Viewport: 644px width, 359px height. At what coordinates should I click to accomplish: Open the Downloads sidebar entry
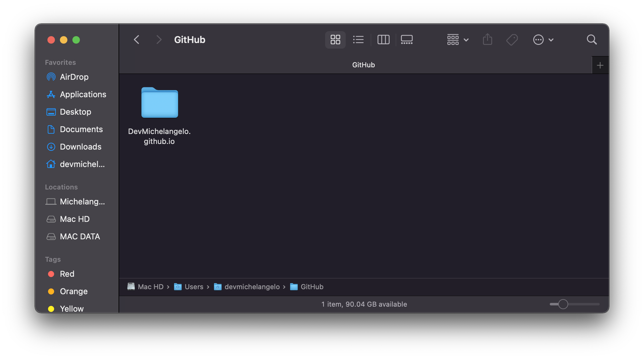80,147
